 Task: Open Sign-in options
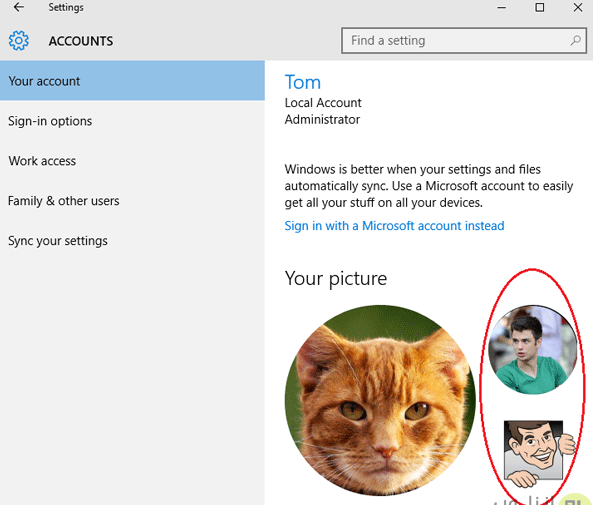click(x=132, y=121)
